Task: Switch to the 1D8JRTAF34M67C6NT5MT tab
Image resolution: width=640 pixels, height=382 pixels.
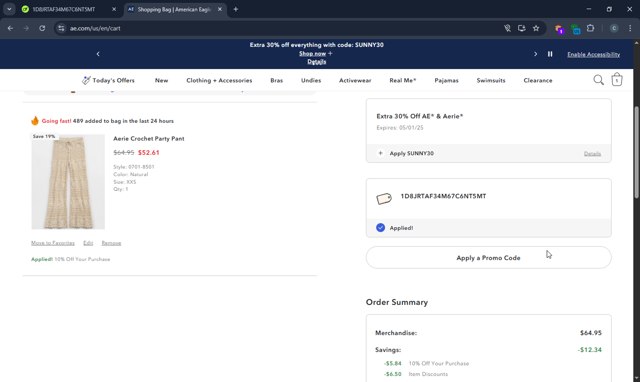Action: [x=64, y=9]
